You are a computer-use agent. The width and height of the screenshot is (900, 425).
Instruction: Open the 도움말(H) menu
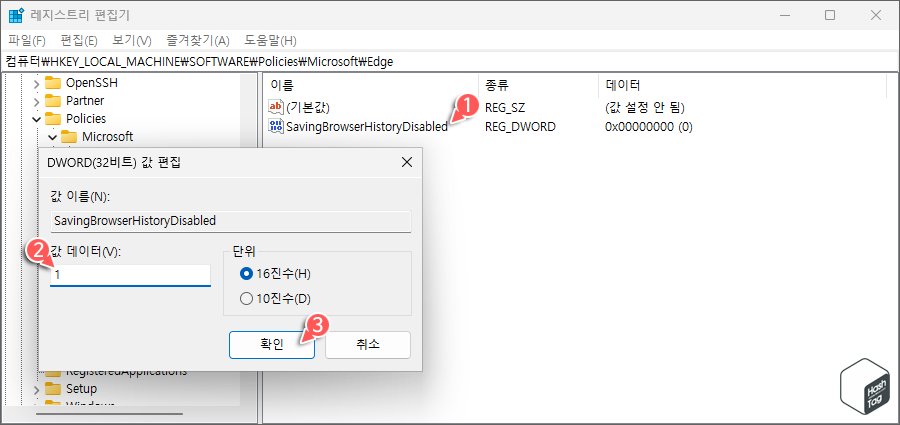(x=270, y=41)
